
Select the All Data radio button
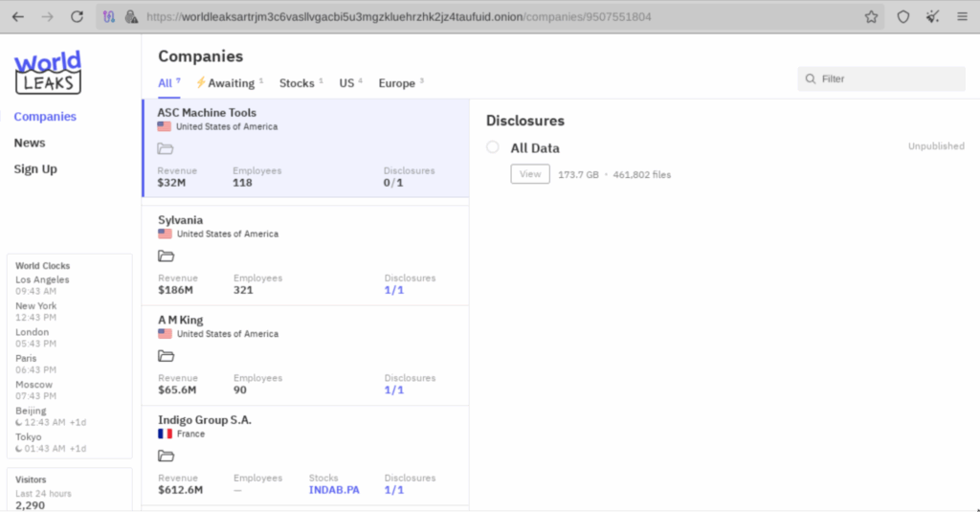[x=493, y=147]
